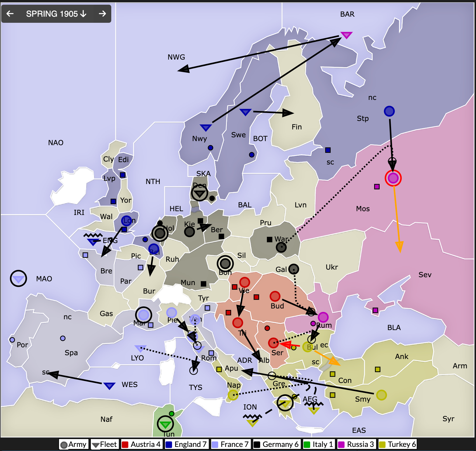This screenshot has width=476, height=451.
Task: Click the England 7 legend entry
Action: point(187,445)
